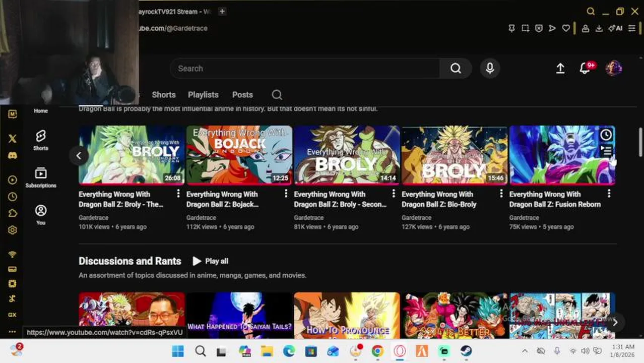This screenshot has height=363, width=644.
Task: Click the YouTube upload arrow icon
Action: (x=560, y=69)
